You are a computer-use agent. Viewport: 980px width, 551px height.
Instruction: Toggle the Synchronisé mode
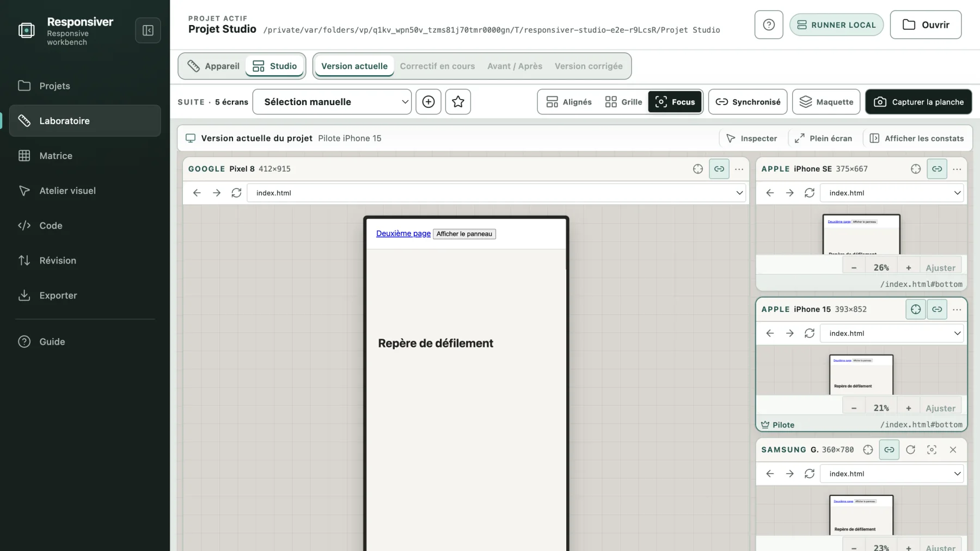click(x=748, y=102)
